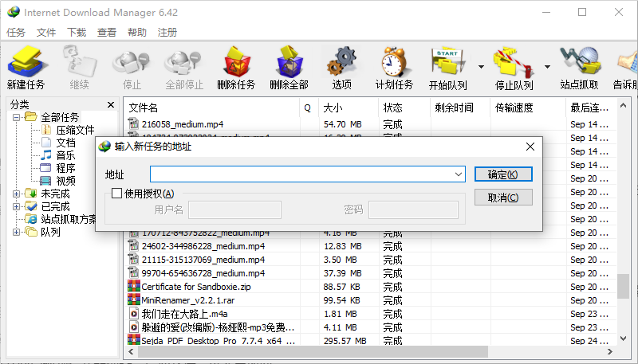Sort by 文件名 column header
Screen dimensions: 638x364
click(x=211, y=108)
